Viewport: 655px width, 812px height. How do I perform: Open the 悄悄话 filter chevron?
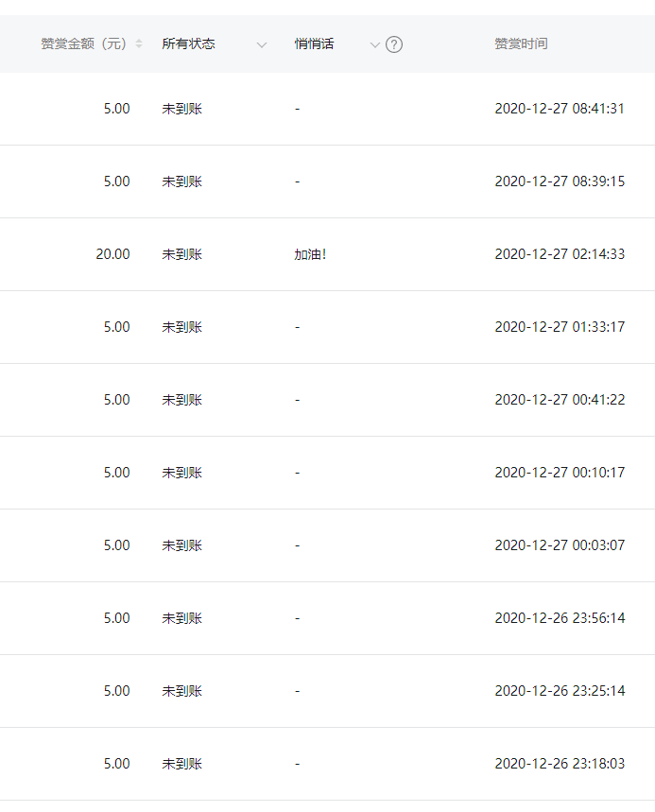tap(375, 45)
